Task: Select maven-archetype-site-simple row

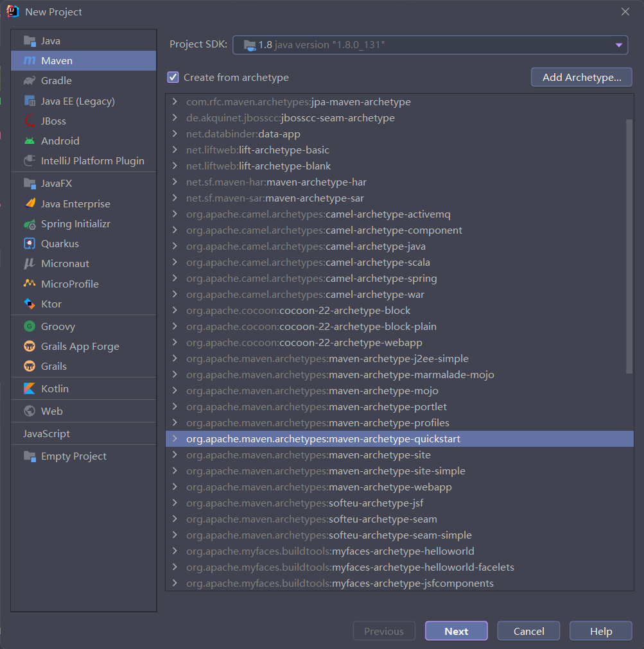Action: point(399,471)
